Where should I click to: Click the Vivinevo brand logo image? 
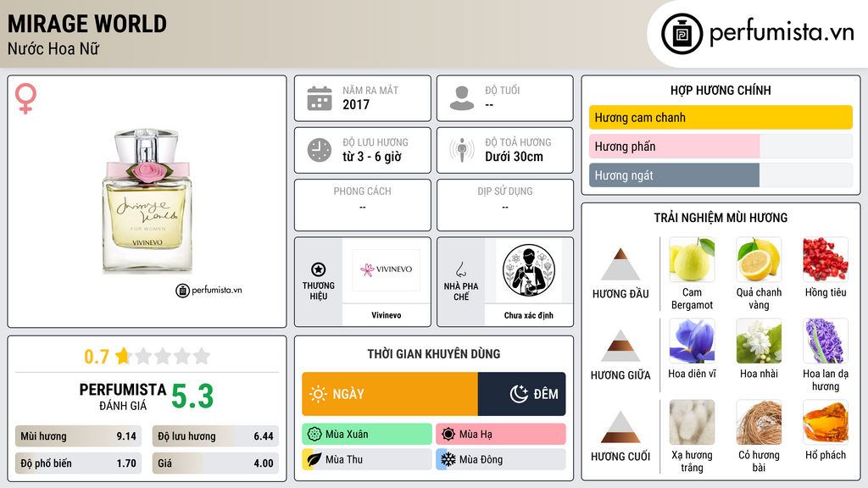(387, 270)
